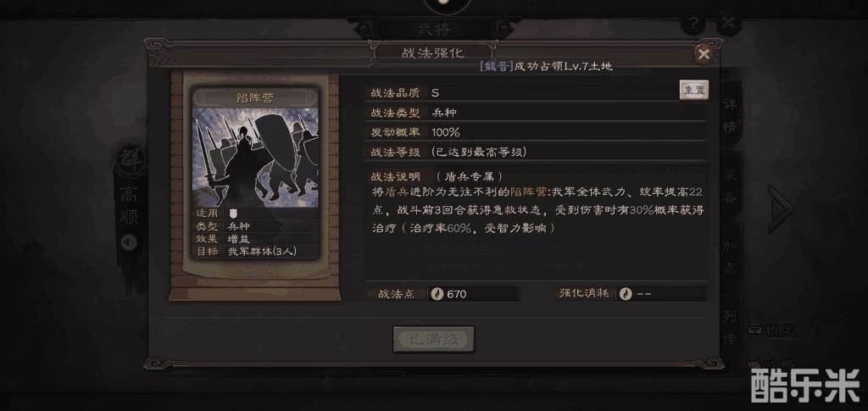Click the 战法点 feather currency icon

coord(437,294)
